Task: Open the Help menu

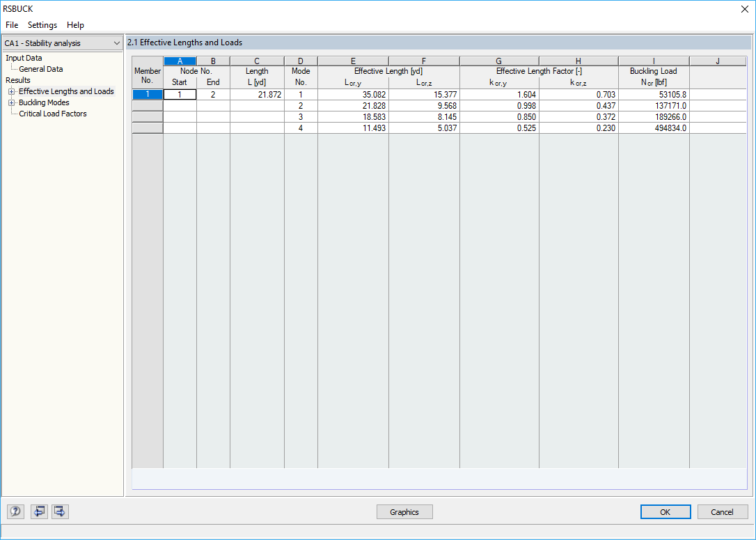Action: pyautogui.click(x=75, y=25)
